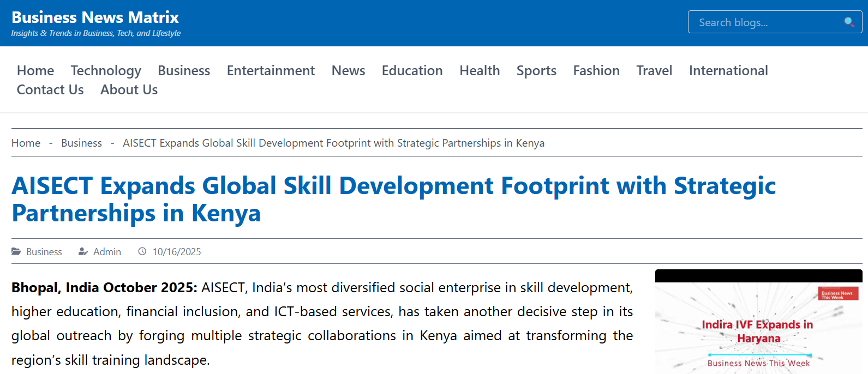Click the folder icon beside Business category
Image resolution: width=868 pixels, height=374 pixels.
16,251
